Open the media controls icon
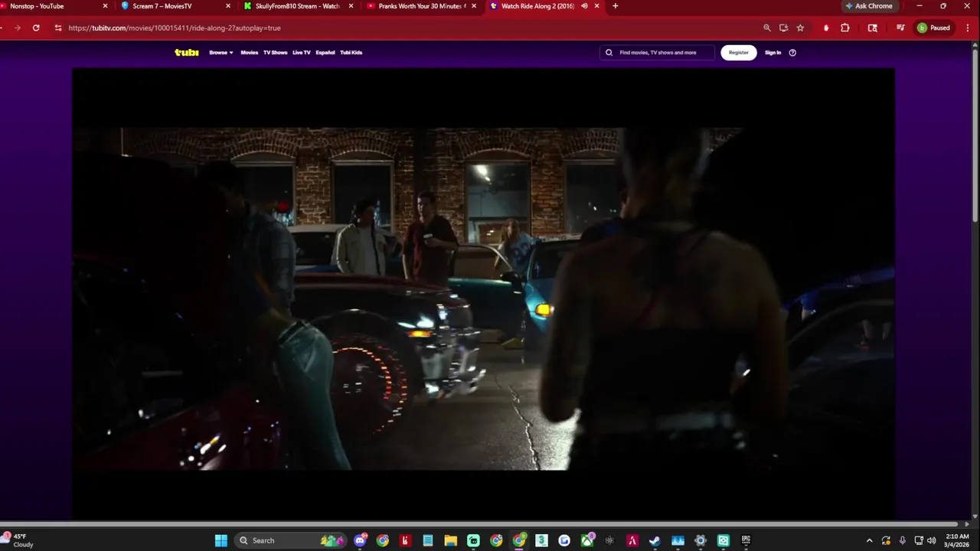The height and width of the screenshot is (551, 980). pyautogui.click(x=900, y=28)
